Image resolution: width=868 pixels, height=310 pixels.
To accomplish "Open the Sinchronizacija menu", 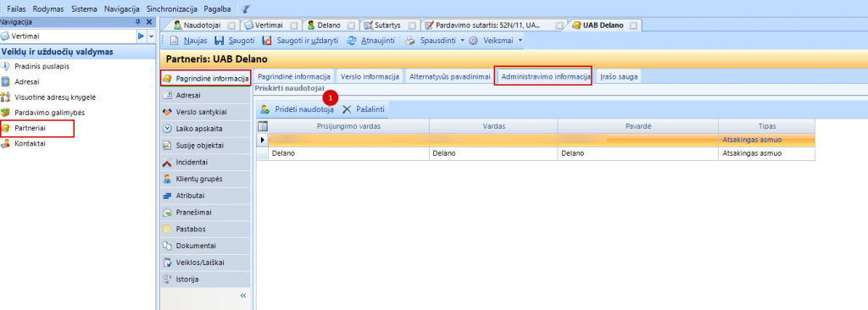I will coord(172,8).
